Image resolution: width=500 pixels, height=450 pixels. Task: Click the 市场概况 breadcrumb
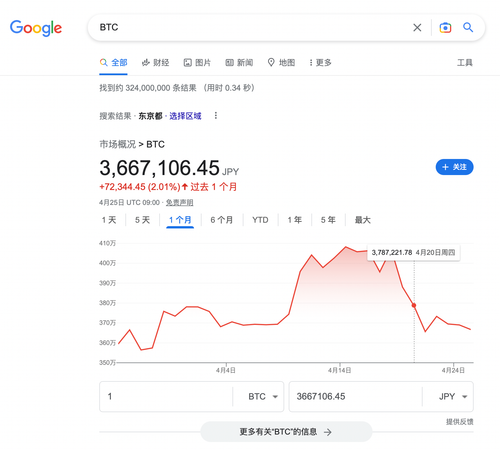(x=118, y=144)
